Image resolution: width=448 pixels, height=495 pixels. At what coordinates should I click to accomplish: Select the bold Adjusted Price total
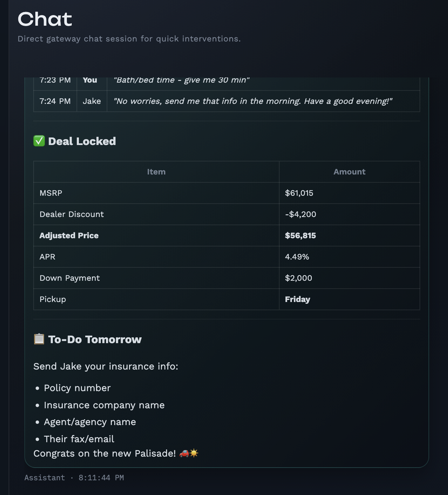point(69,236)
